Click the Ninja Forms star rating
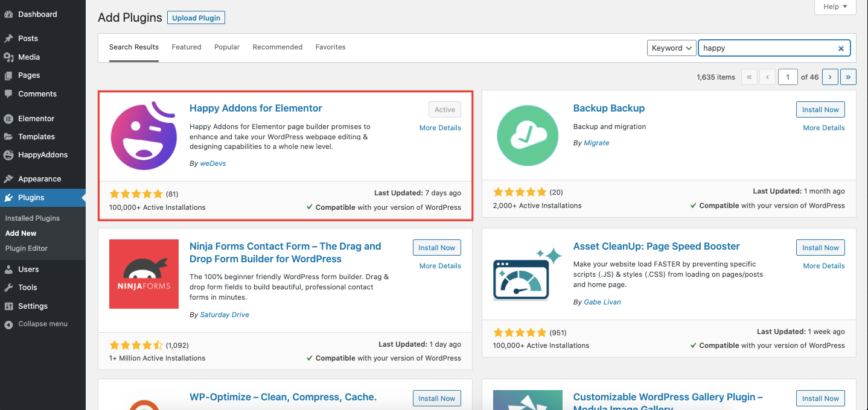 click(x=136, y=345)
